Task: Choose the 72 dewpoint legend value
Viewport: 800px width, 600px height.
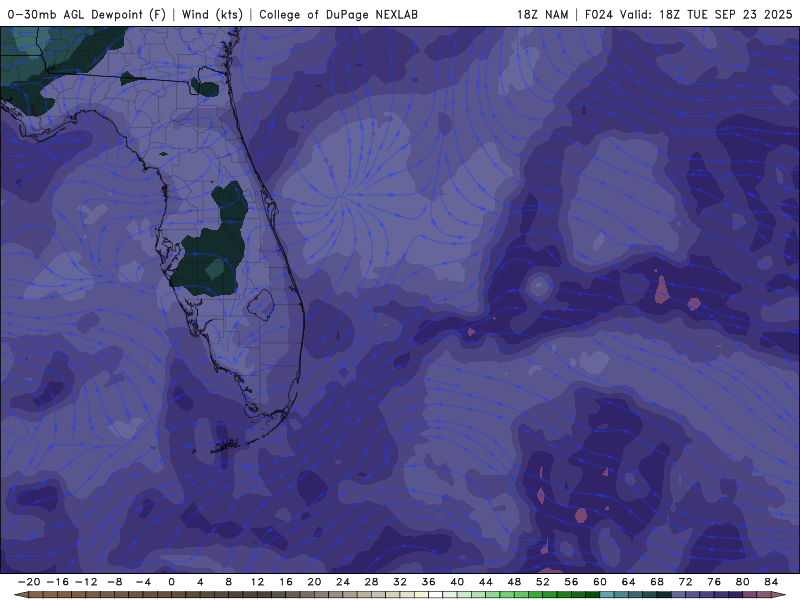Action: (x=686, y=582)
